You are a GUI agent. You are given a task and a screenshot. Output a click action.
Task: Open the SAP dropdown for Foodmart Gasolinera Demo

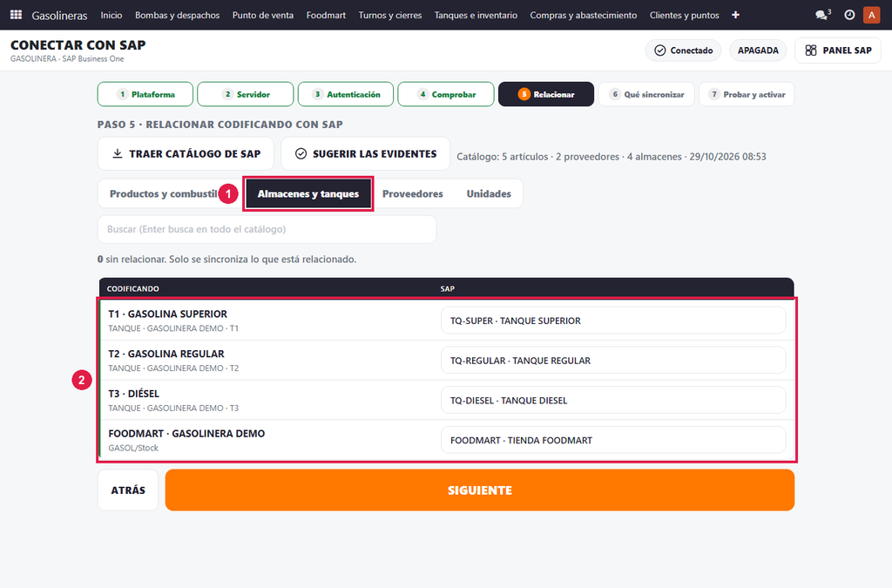[613, 440]
